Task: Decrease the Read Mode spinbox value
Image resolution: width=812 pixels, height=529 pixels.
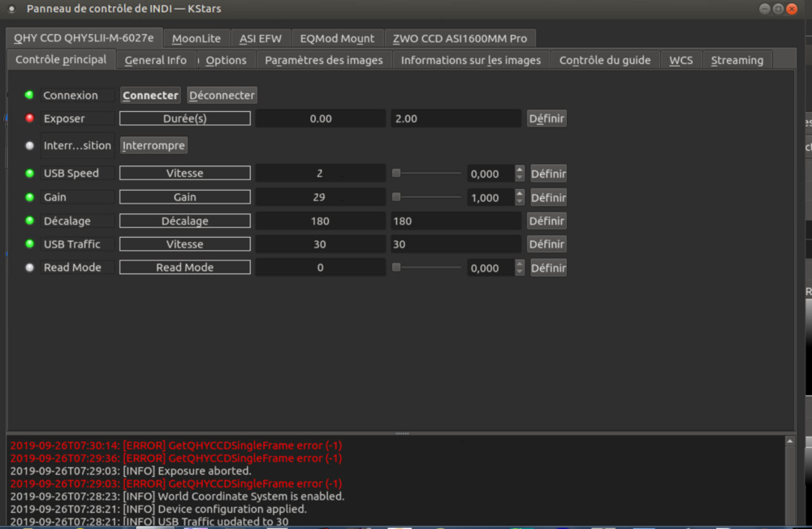Action: (520, 272)
